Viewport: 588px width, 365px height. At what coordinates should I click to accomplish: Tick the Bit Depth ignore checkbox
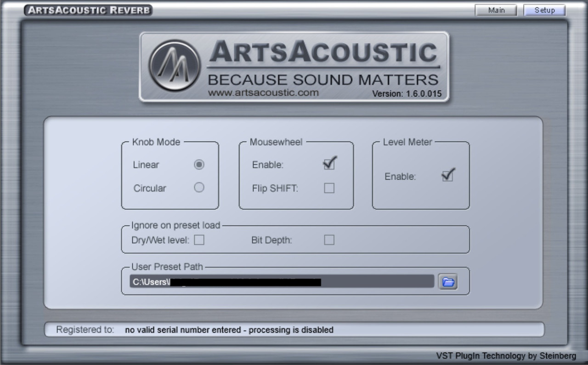(x=329, y=240)
